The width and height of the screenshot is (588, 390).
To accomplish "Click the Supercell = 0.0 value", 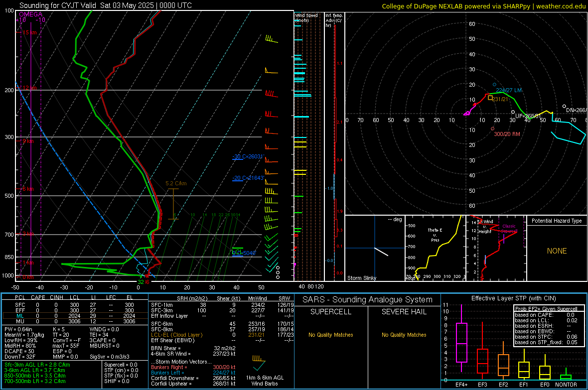I will pyautogui.click(x=121, y=365).
